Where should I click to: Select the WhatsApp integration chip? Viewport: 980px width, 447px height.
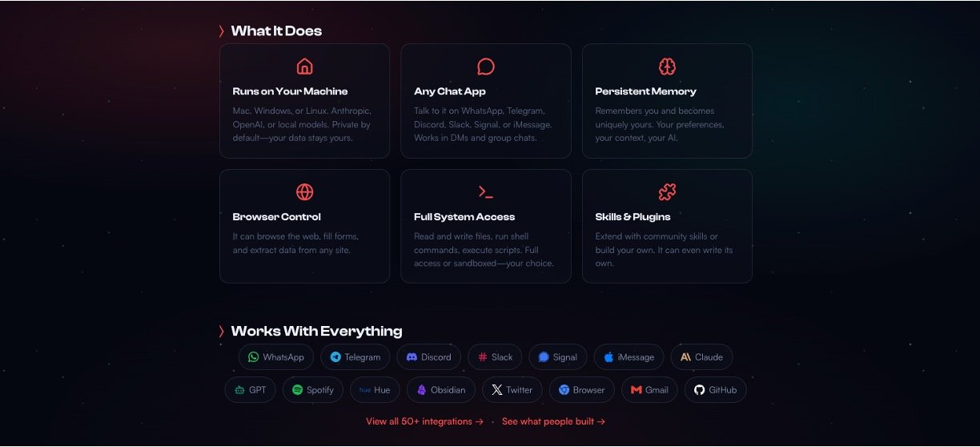[276, 357]
